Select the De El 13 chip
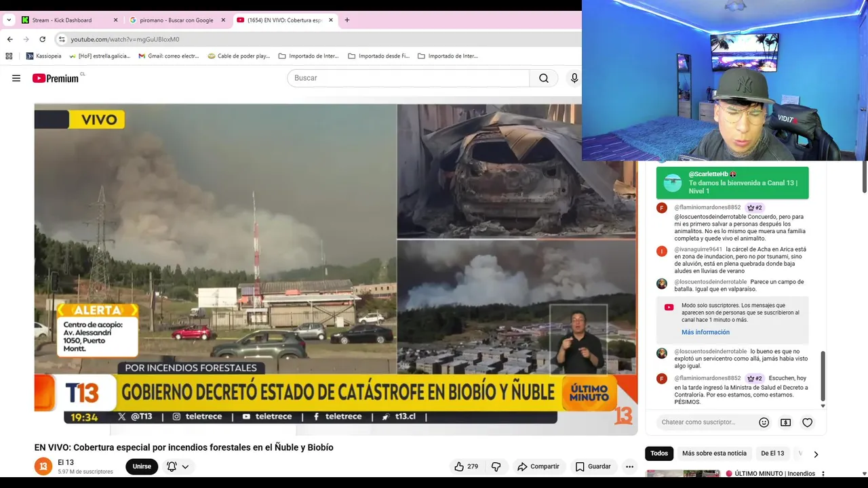The height and width of the screenshot is (488, 868). 772,453
